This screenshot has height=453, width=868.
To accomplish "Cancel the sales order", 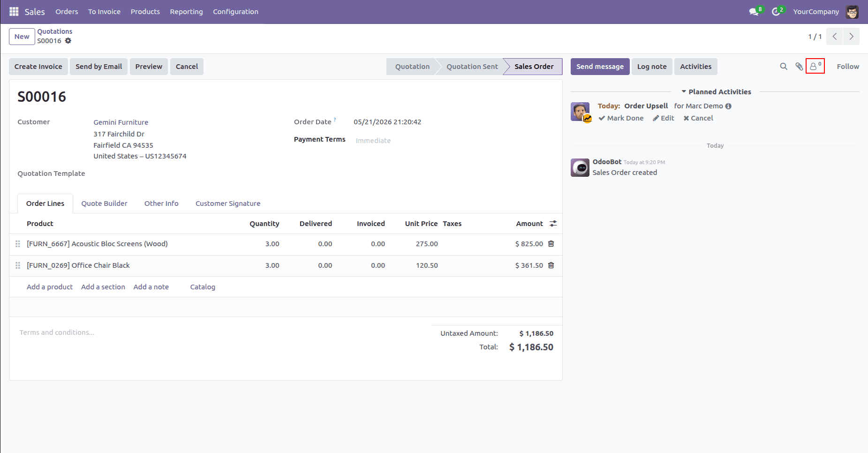I will tap(187, 67).
